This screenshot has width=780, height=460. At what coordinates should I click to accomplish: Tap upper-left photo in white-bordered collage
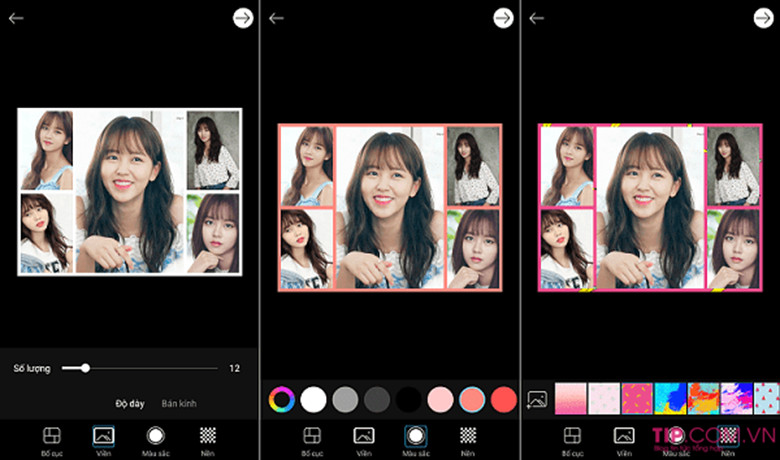47,150
